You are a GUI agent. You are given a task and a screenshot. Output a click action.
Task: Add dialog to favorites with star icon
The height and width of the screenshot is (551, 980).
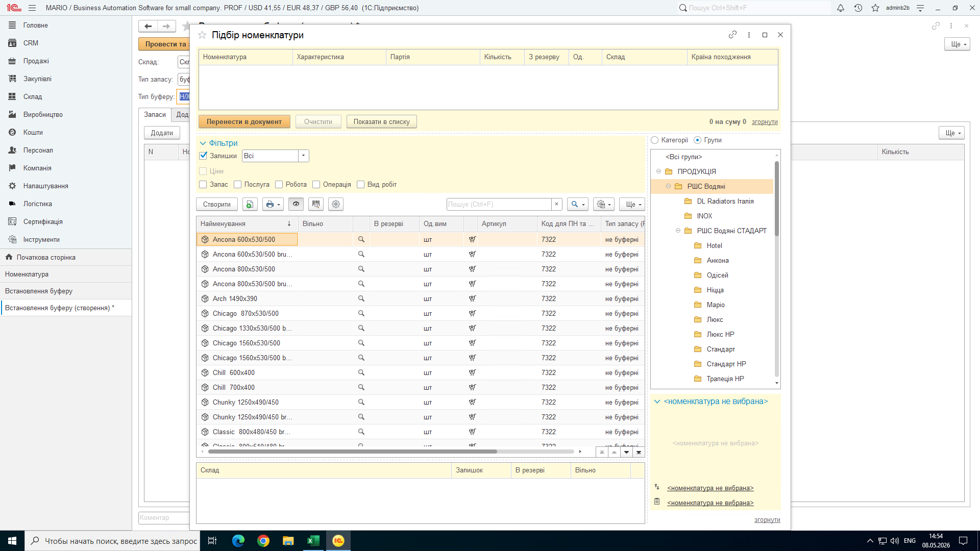[x=202, y=35]
